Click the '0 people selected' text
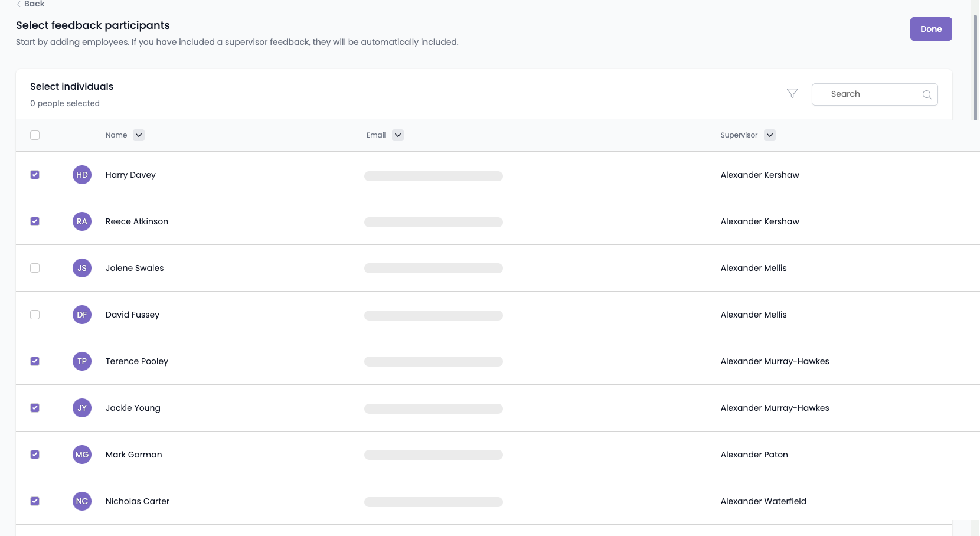The width and height of the screenshot is (980, 536). coord(65,103)
